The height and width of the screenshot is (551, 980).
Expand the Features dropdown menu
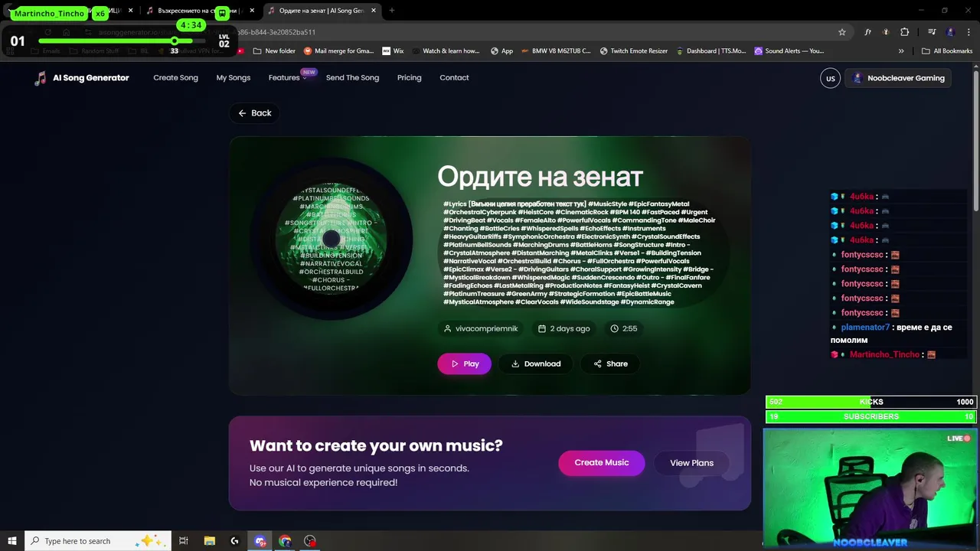[287, 78]
